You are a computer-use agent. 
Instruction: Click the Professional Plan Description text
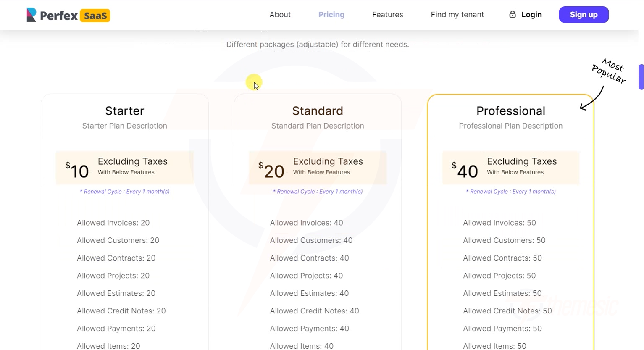click(510, 126)
